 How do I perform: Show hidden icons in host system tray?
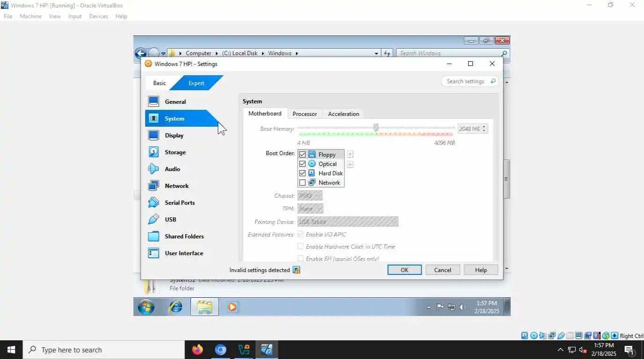point(560,350)
